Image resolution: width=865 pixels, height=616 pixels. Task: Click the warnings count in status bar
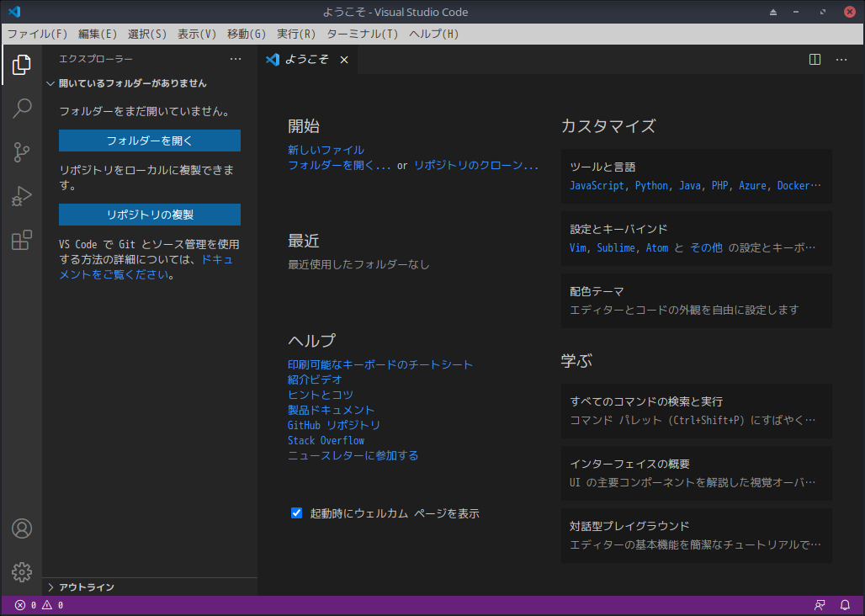point(52,605)
